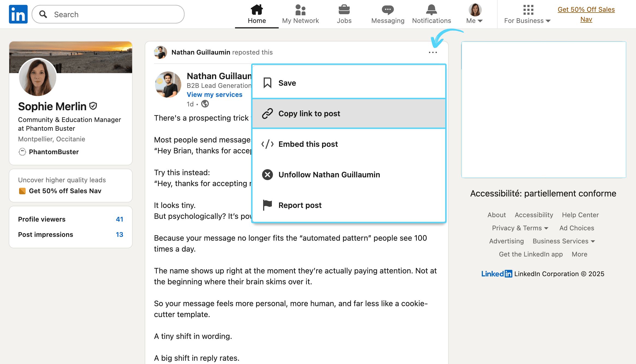Expand the For Business menu
Screen dimensions: 636x364
527,14
